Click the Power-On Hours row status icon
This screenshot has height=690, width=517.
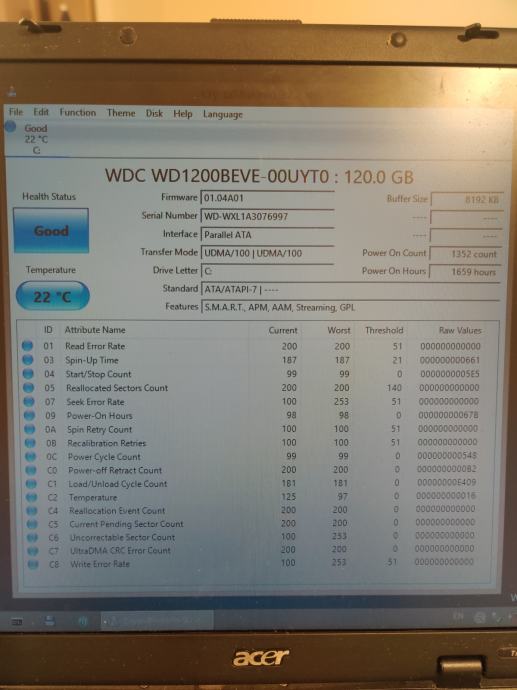(29, 415)
